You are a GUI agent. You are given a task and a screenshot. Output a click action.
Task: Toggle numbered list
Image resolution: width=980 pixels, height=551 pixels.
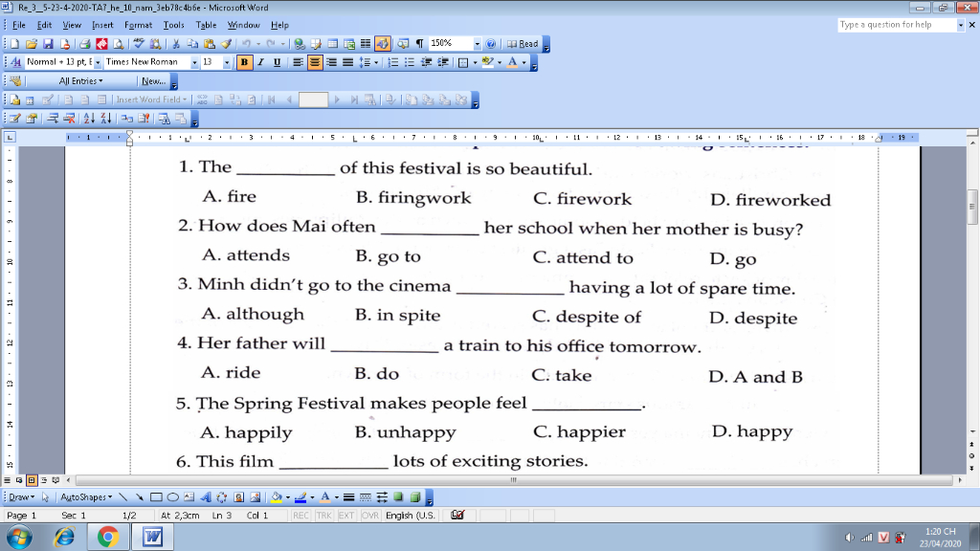[x=393, y=62]
